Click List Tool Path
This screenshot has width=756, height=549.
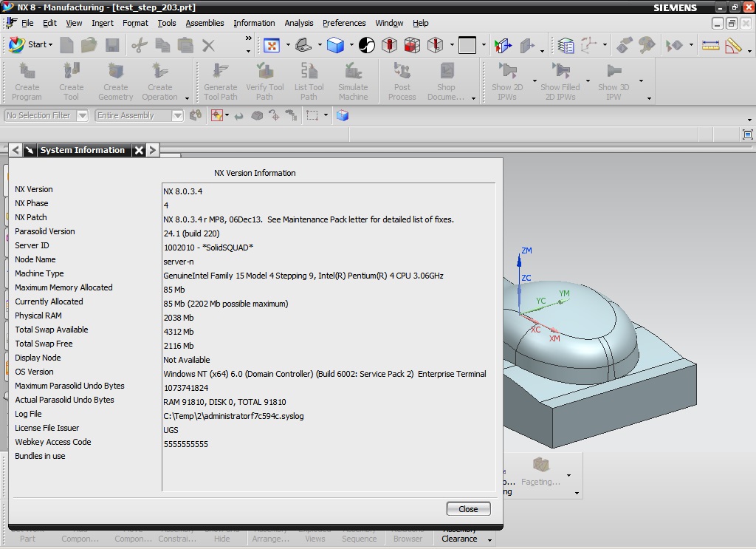point(309,81)
